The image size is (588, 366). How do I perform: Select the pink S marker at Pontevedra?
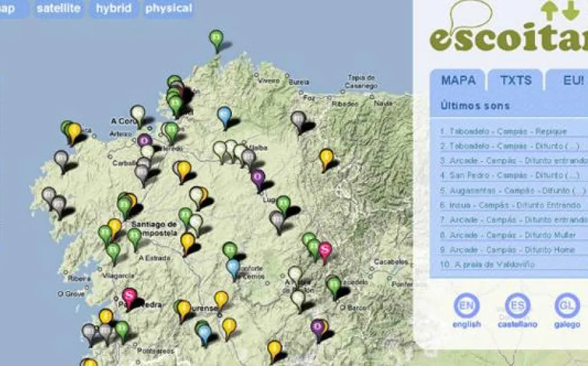point(129,299)
